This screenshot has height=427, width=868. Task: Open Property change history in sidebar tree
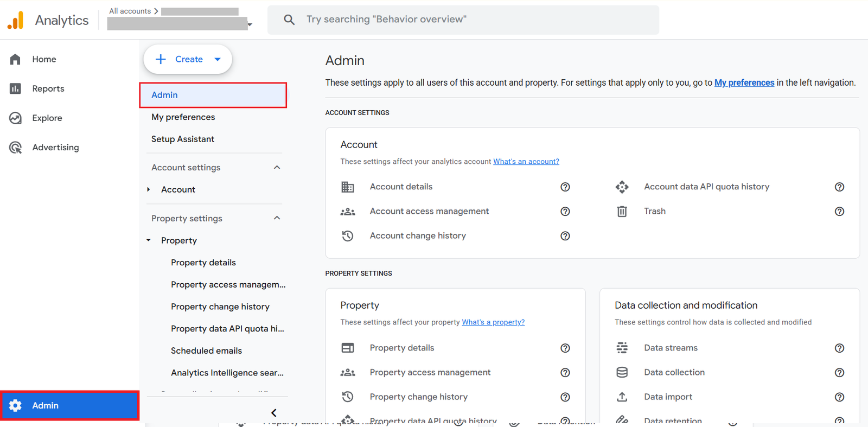(220, 307)
